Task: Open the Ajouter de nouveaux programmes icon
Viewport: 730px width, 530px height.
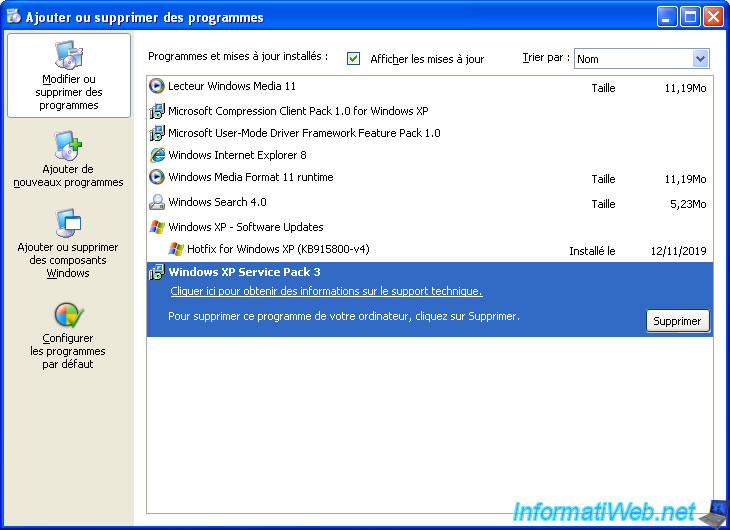Action: pyautogui.click(x=68, y=145)
